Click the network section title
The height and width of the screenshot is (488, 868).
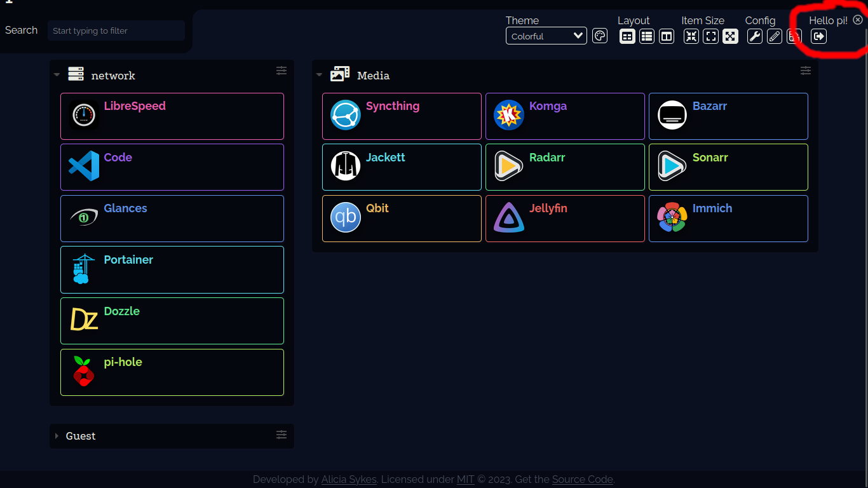pyautogui.click(x=113, y=76)
